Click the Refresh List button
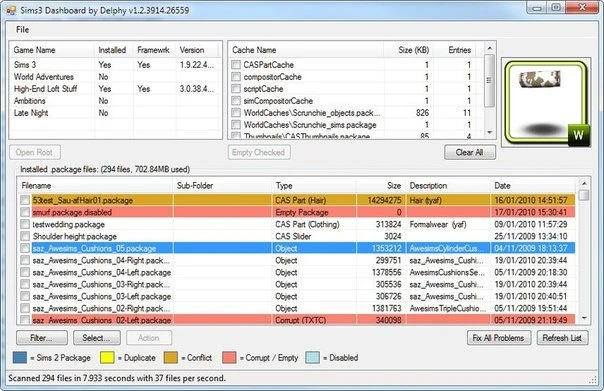Screen dimensions: 604x391 point(562,338)
